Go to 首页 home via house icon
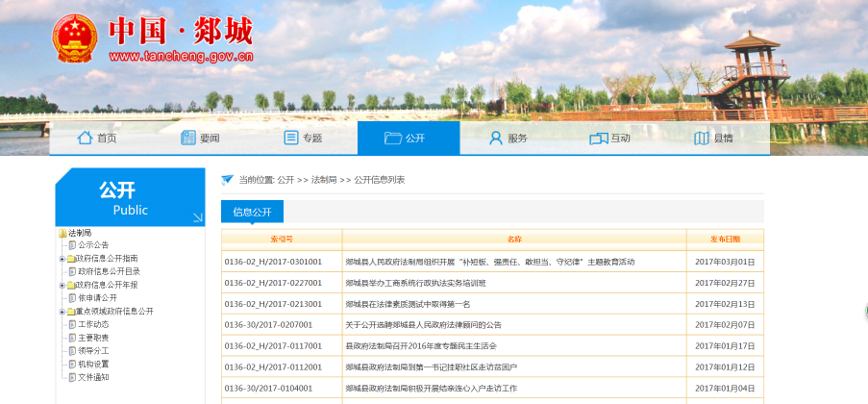The image size is (868, 404). (x=85, y=138)
